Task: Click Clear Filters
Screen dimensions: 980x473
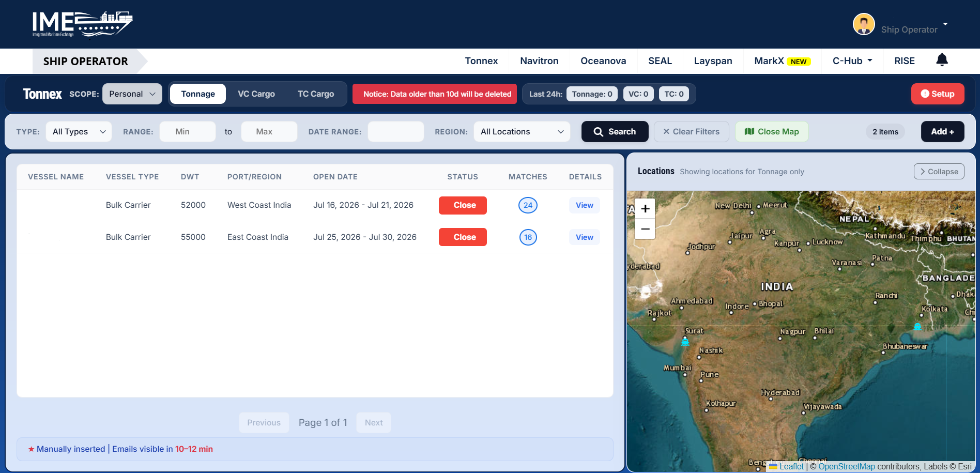Action: click(x=691, y=132)
